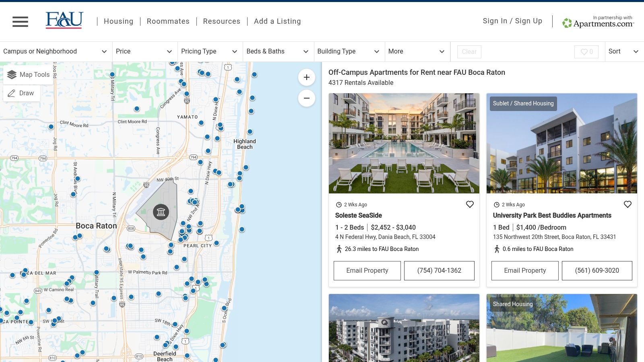Click the FAU campus institution marker

point(161,212)
